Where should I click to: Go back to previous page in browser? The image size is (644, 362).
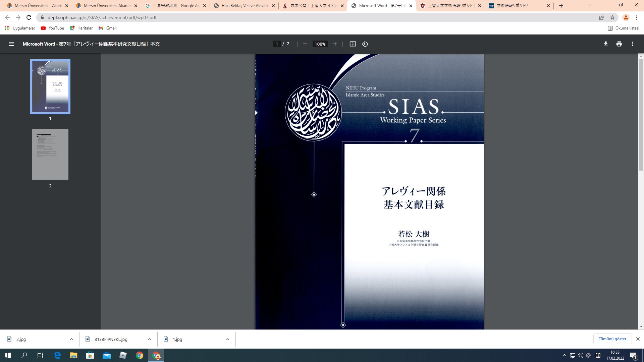7,17
